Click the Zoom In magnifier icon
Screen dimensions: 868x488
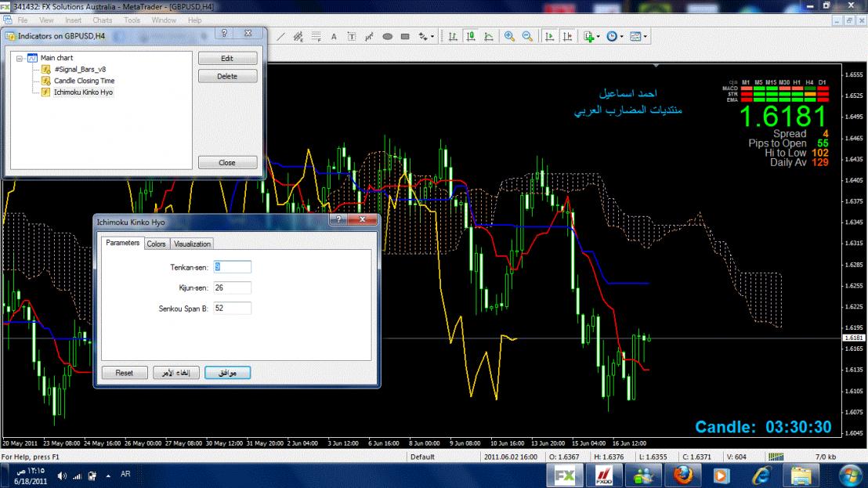(509, 36)
